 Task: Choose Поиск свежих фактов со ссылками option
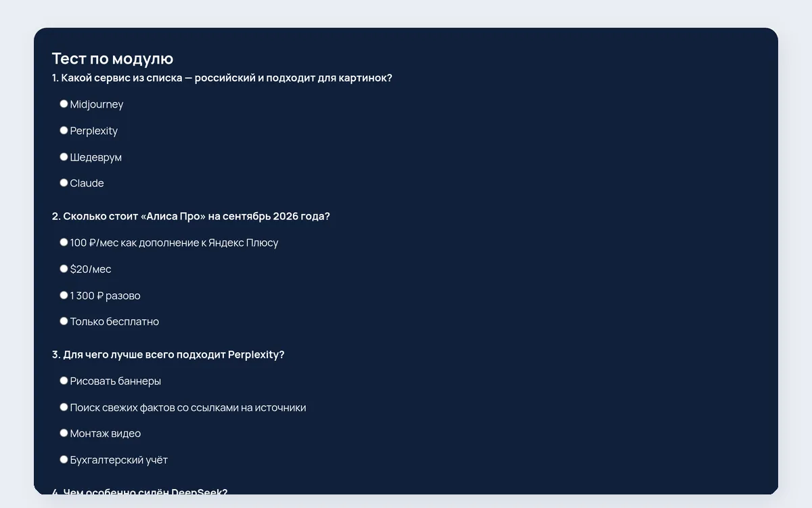64,406
